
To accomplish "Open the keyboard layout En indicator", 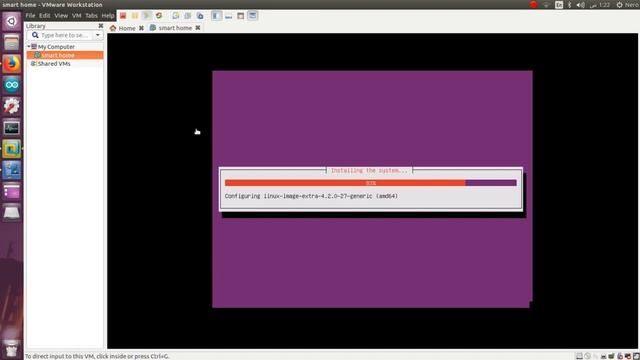I will coord(559,4).
